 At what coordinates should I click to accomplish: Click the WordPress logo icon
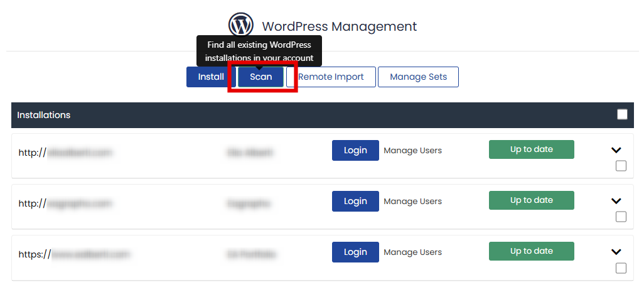[x=241, y=26]
